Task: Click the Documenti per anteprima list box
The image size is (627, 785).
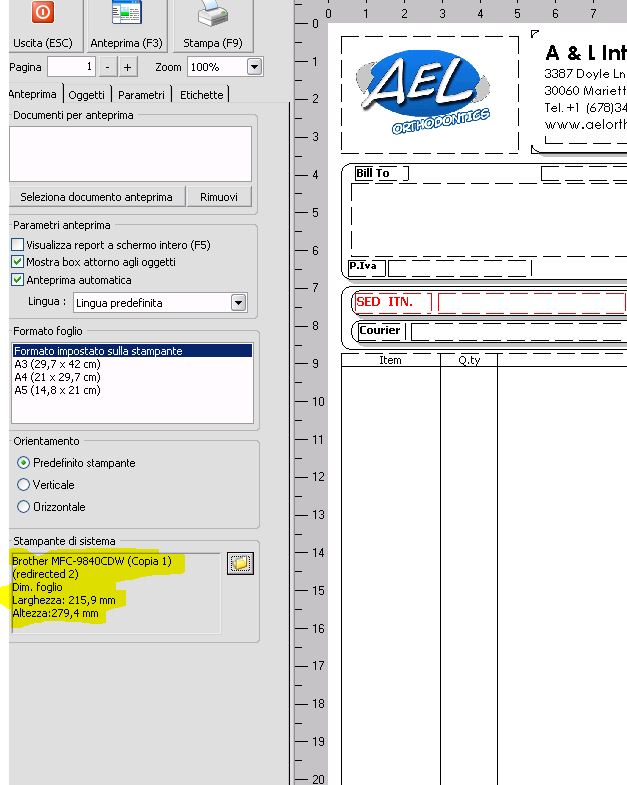Action: (130, 154)
